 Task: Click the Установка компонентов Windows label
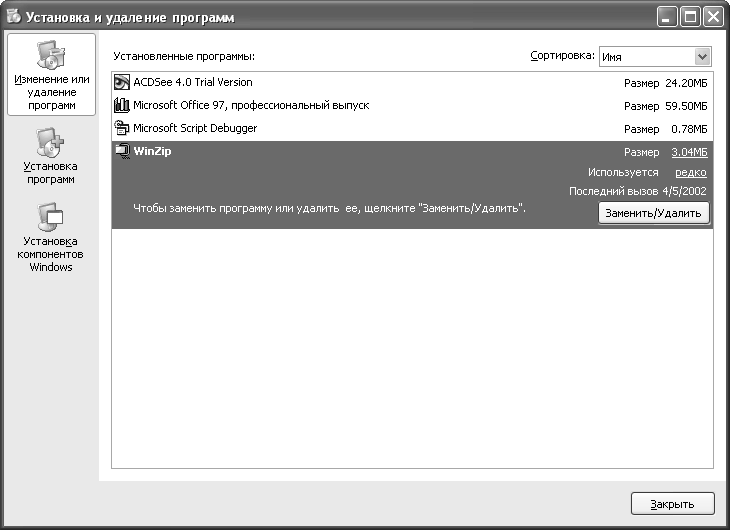pyautogui.click(x=50, y=254)
